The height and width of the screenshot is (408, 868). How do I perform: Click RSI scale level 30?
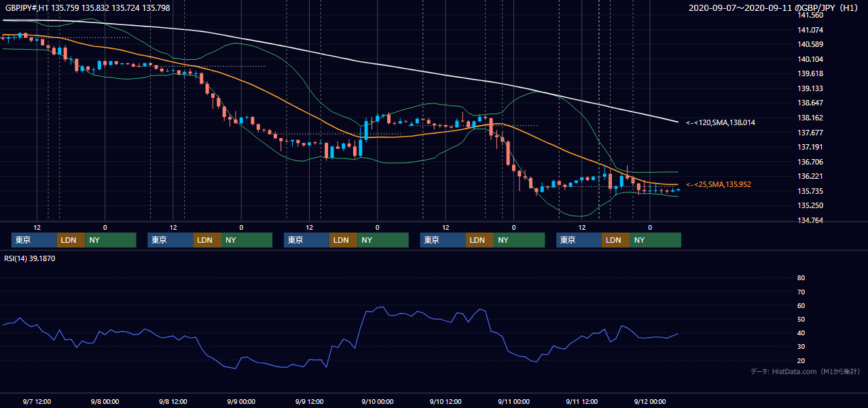[801, 347]
